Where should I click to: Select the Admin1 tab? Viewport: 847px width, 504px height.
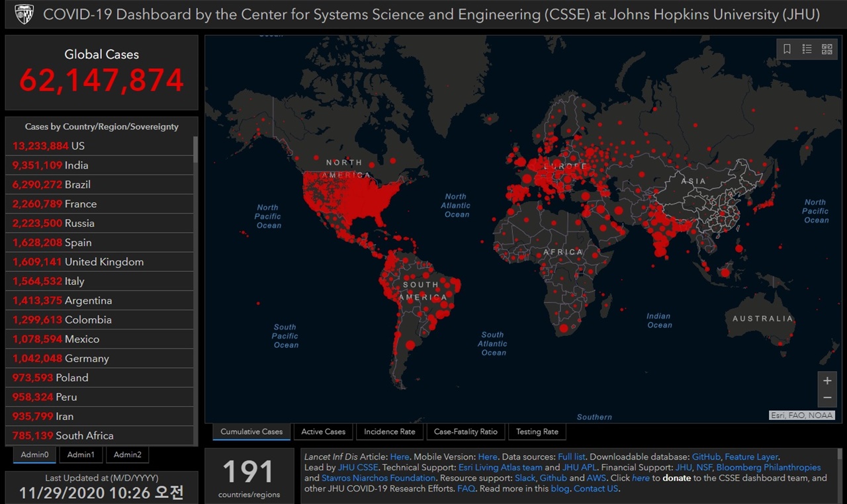click(x=81, y=455)
